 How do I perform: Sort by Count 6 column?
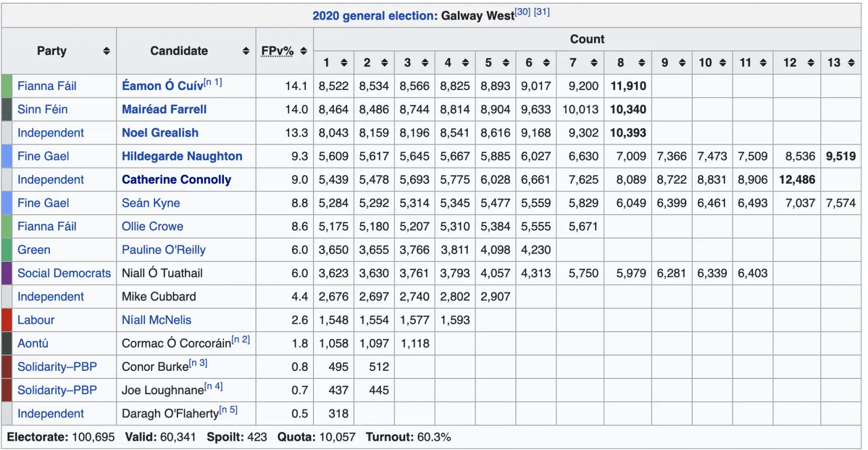(546, 63)
